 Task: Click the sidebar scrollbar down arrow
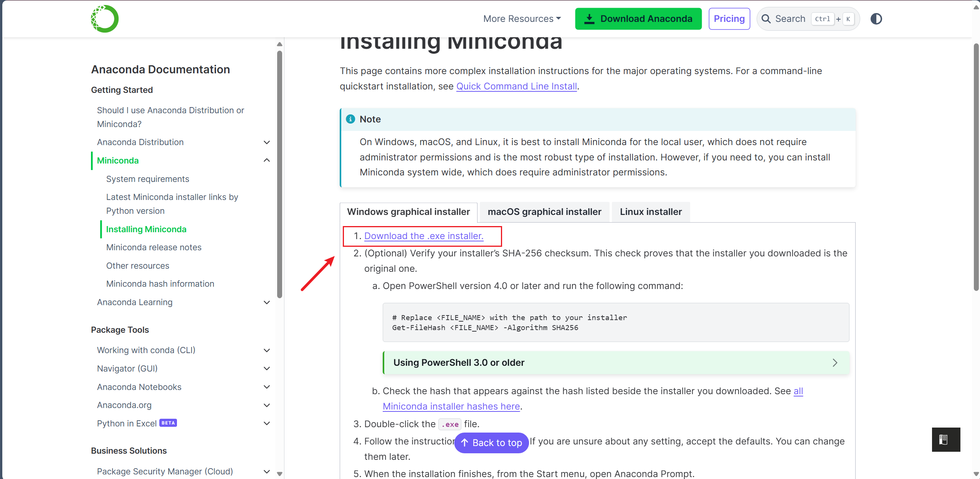pyautogui.click(x=279, y=474)
